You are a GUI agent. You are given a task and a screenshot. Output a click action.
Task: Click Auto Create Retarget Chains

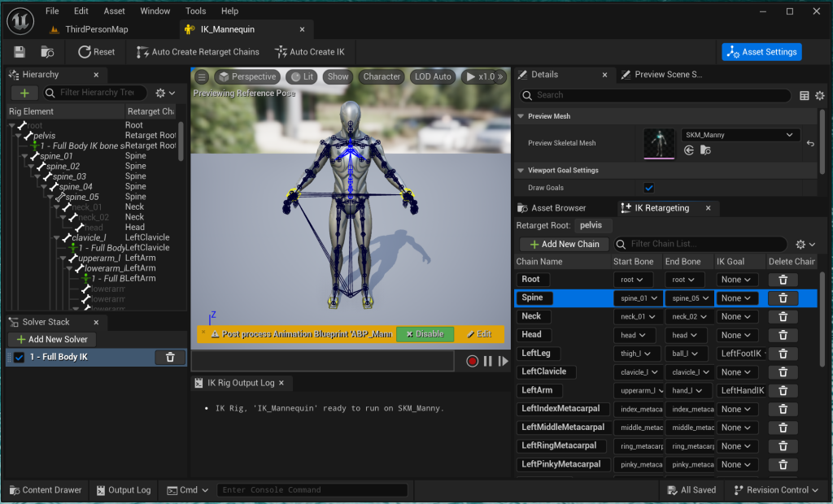pos(198,52)
